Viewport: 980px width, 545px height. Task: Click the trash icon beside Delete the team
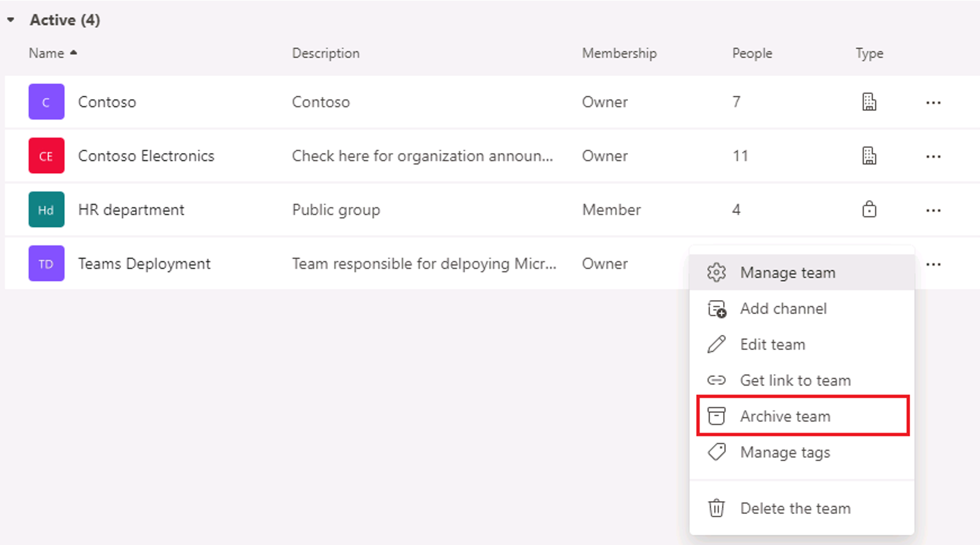(716, 508)
